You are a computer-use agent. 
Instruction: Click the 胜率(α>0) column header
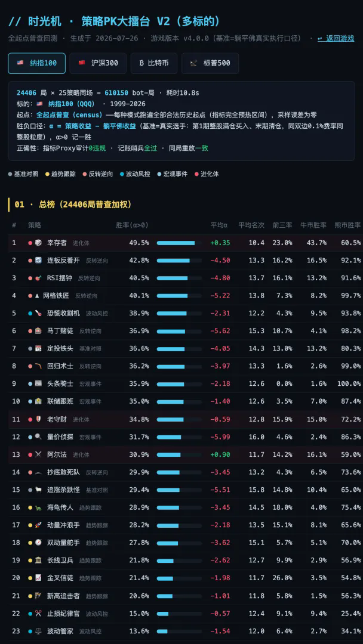point(132,225)
